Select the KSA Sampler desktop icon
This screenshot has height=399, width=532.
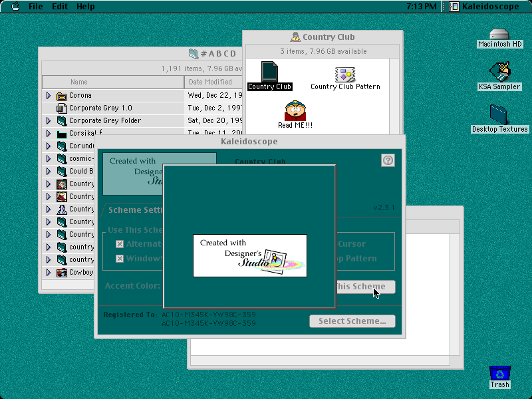499,72
